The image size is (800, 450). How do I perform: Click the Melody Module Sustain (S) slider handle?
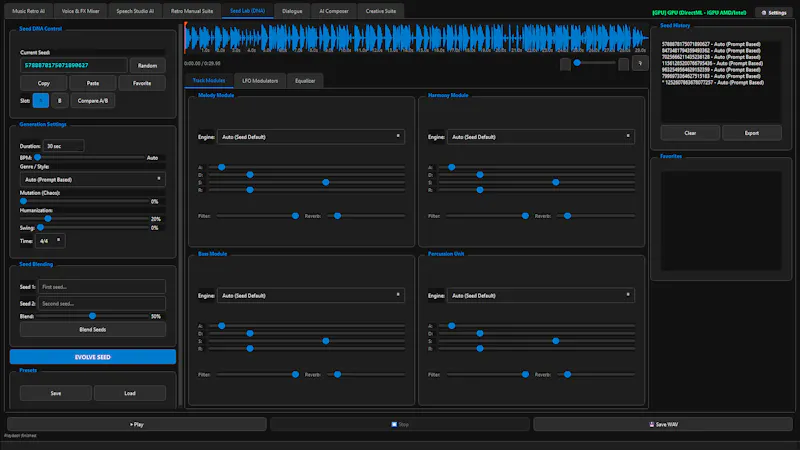(x=326, y=182)
